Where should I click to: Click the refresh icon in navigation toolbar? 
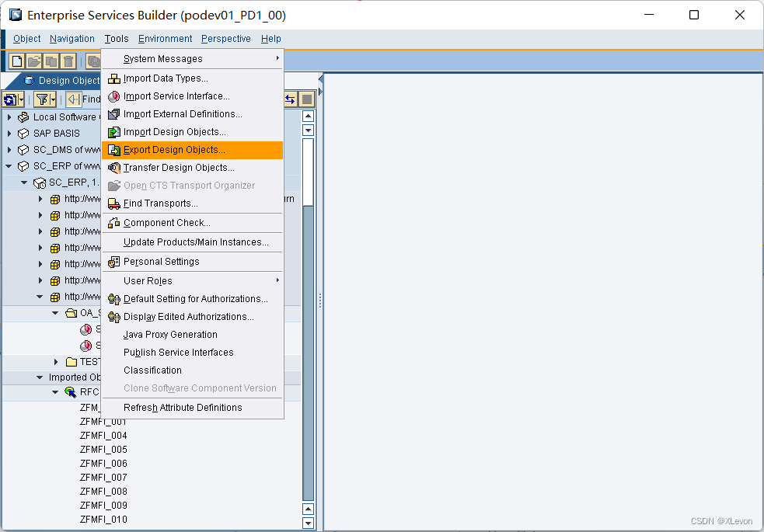click(10, 99)
